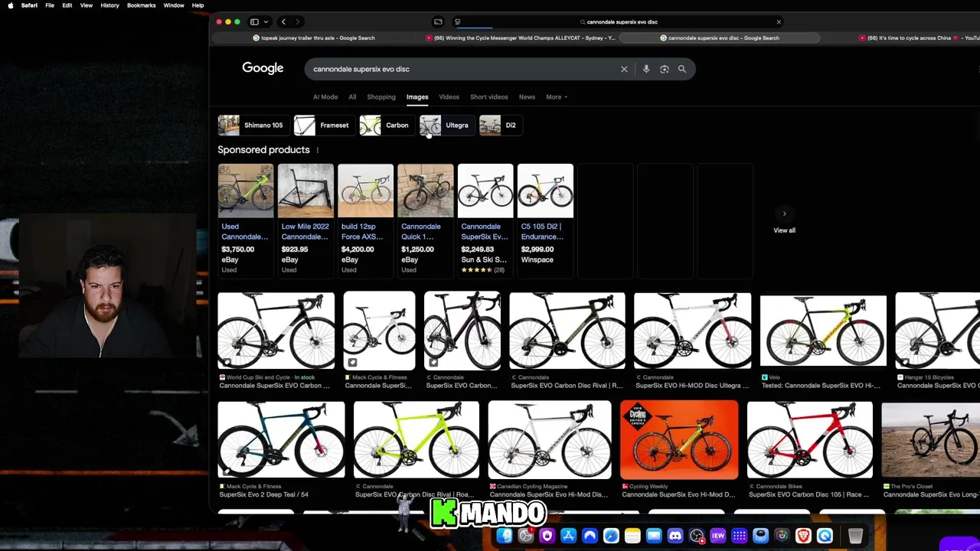Screen dimensions: 980x551
Task: Open the Safari menu in menu bar
Action: click(x=29, y=5)
